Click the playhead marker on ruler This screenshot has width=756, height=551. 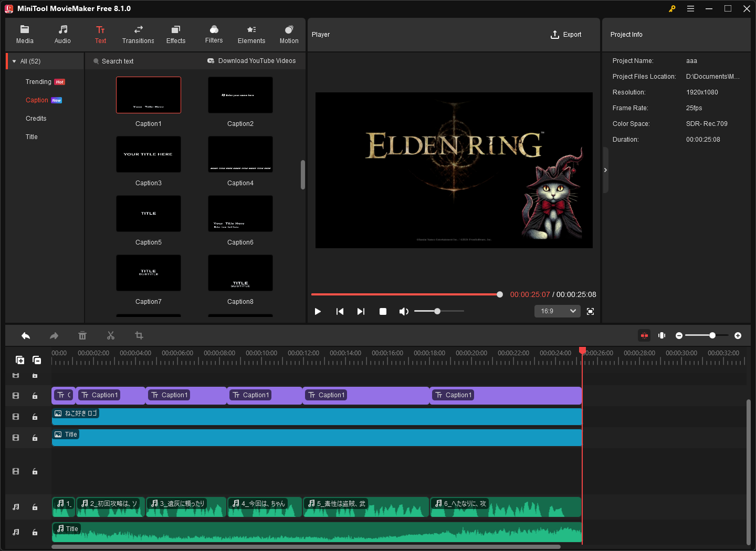point(582,350)
